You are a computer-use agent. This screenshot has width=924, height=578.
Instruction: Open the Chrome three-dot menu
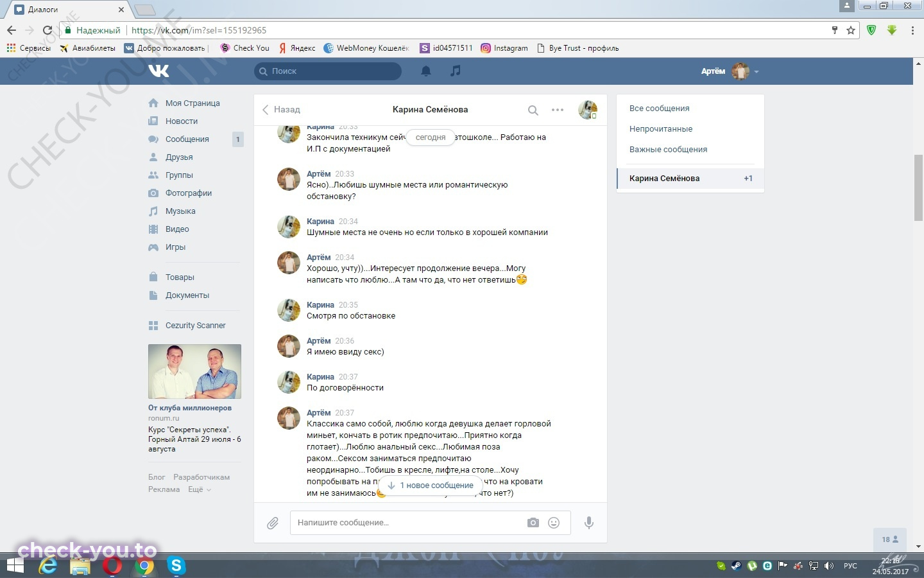coord(912,30)
